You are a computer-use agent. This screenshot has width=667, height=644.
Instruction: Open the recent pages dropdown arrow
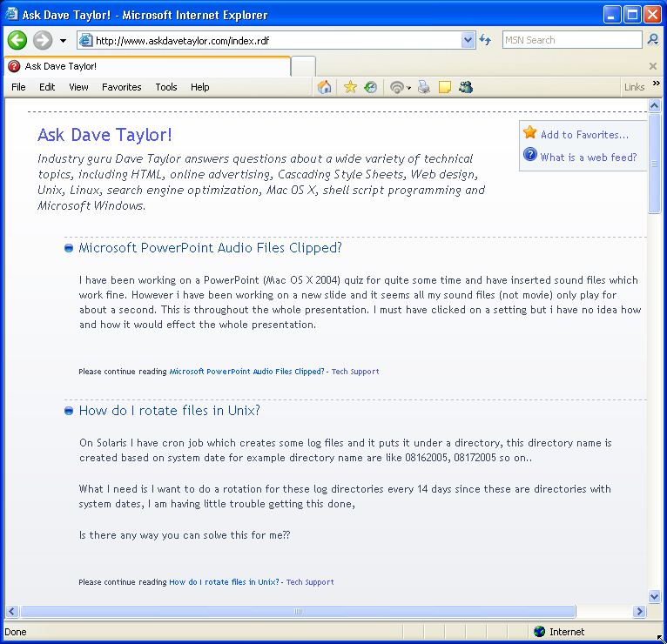[63, 41]
